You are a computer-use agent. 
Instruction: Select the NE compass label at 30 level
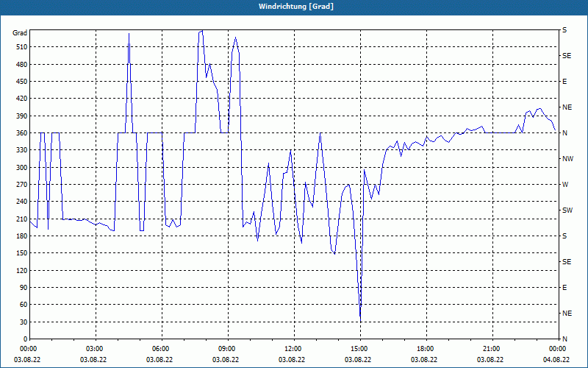(567, 314)
